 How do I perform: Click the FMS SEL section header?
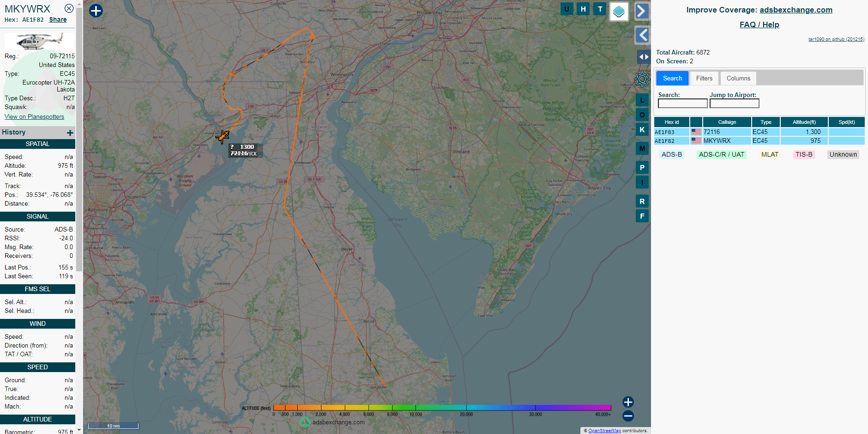37,289
